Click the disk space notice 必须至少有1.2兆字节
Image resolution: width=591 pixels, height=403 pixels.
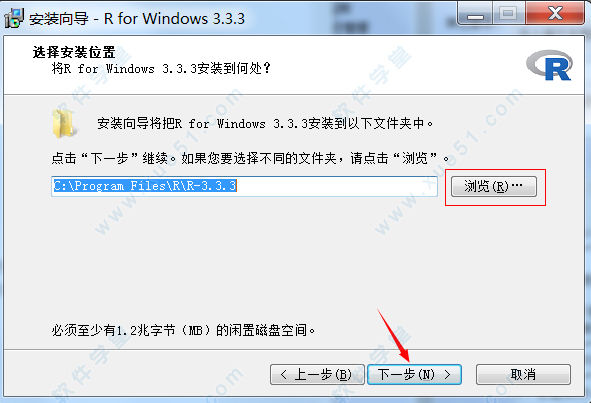(183, 331)
